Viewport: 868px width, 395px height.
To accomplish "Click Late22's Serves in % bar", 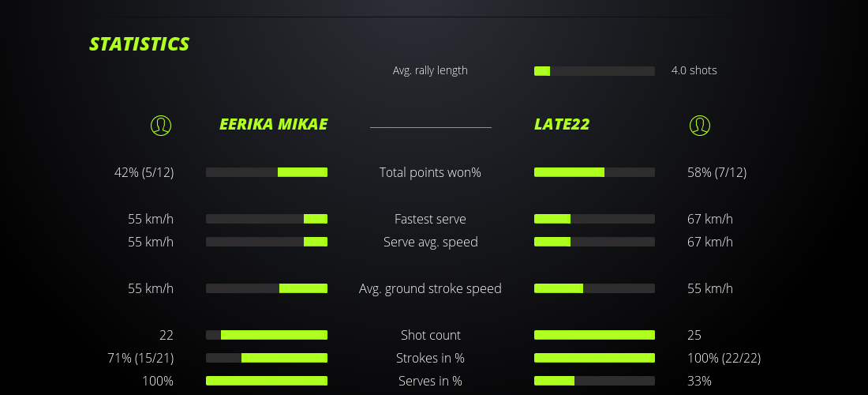I will (x=594, y=381).
